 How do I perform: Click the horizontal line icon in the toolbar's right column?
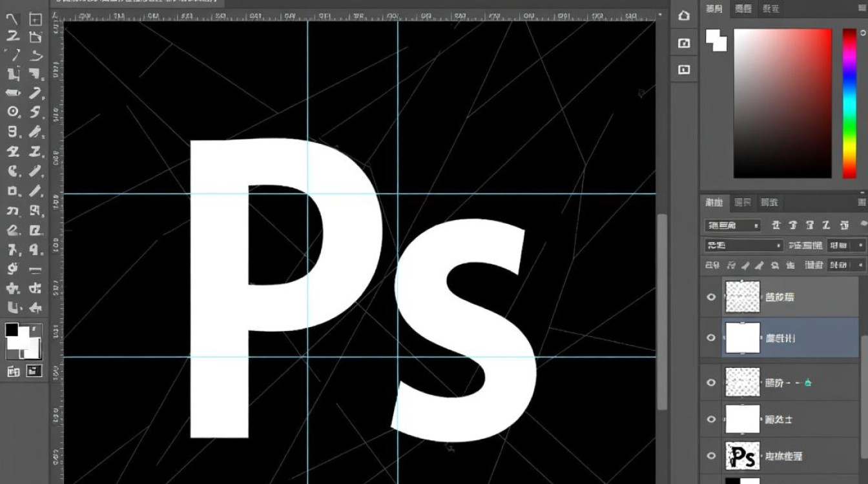point(36,270)
